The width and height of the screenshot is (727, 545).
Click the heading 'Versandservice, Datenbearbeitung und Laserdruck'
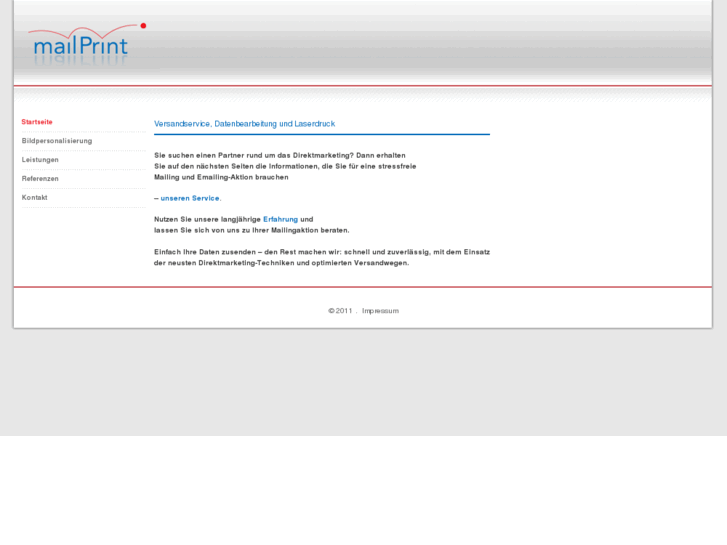click(244, 124)
